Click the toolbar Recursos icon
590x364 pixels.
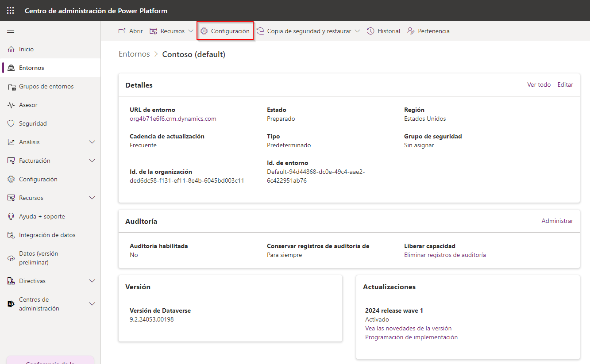(153, 31)
